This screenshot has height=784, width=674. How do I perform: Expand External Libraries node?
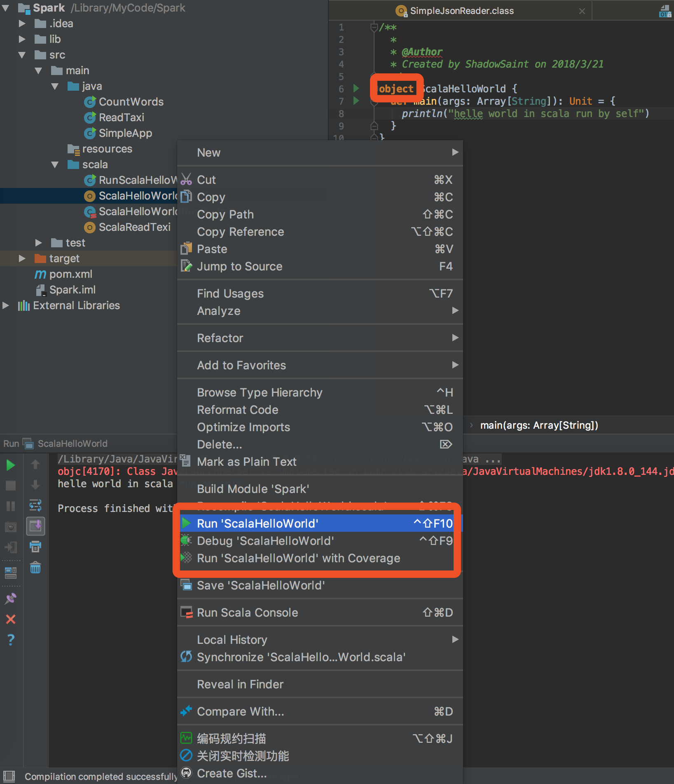(x=6, y=305)
